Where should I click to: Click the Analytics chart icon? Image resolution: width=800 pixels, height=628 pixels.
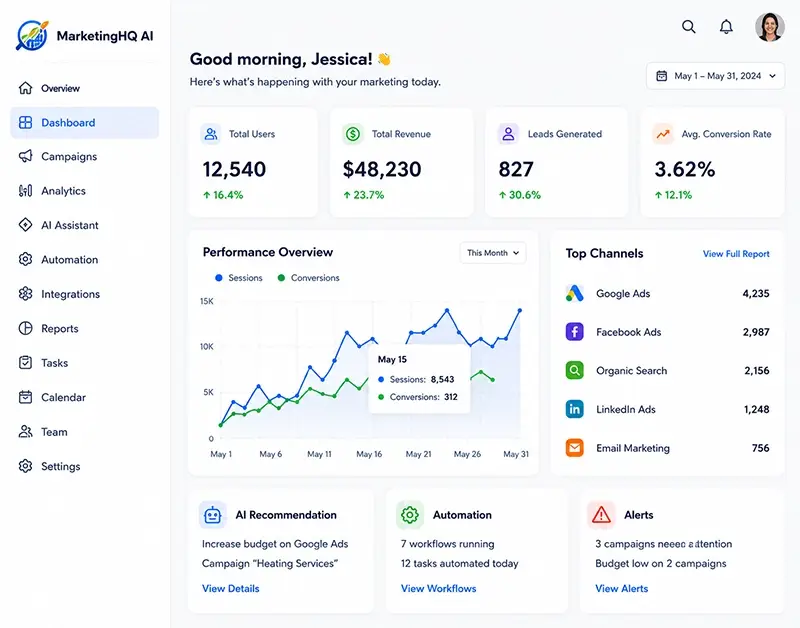[x=26, y=191]
